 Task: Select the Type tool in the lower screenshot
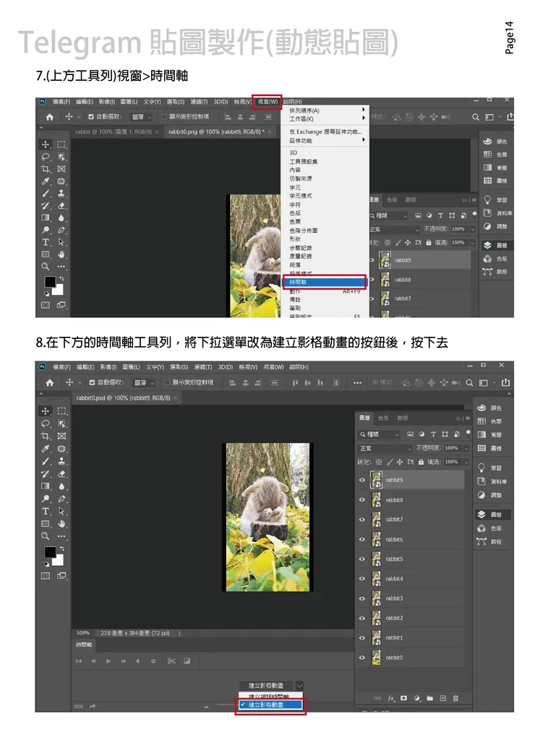(46, 511)
